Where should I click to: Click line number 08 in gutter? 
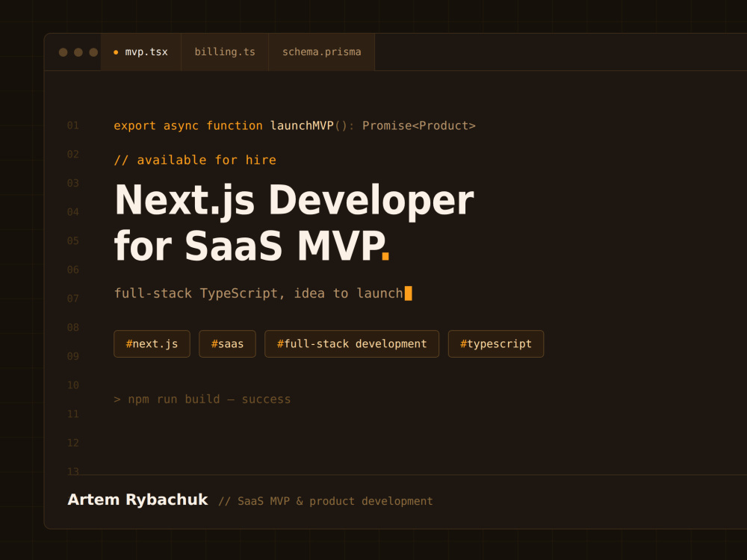point(73,328)
